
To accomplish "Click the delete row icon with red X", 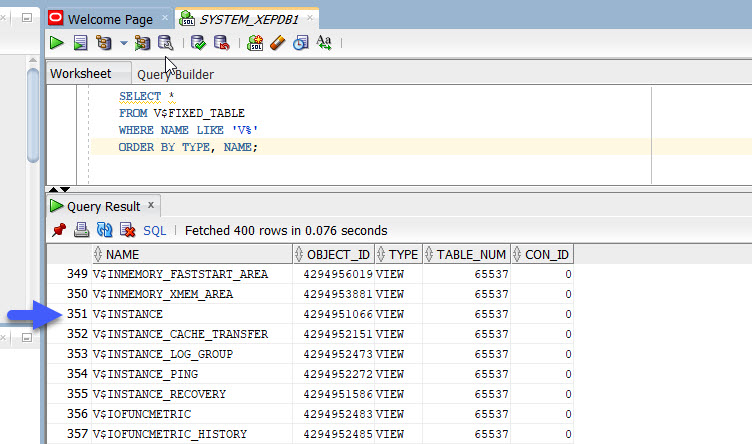I will point(128,230).
